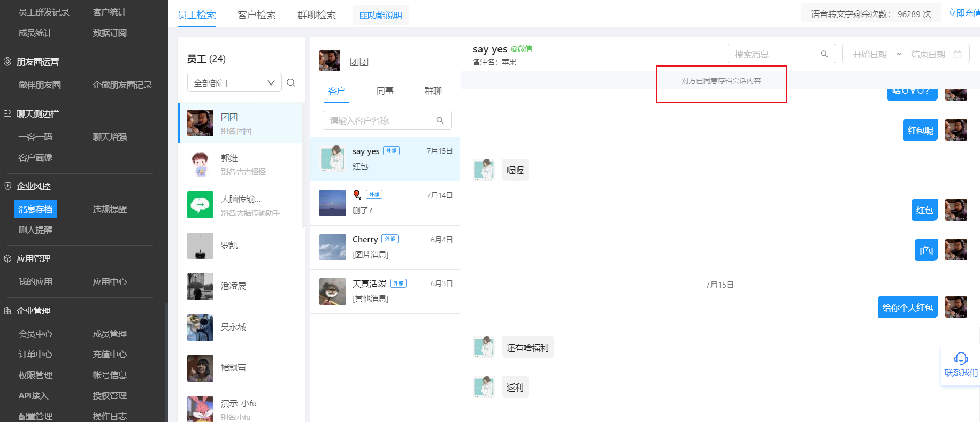
Task: Select the Cherry customer conversation
Action: pyautogui.click(x=385, y=247)
